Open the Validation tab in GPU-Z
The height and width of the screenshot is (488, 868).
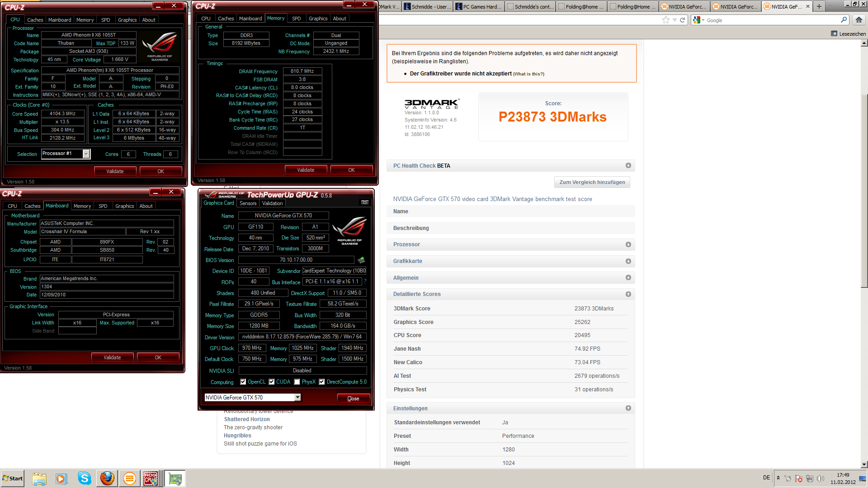273,203
